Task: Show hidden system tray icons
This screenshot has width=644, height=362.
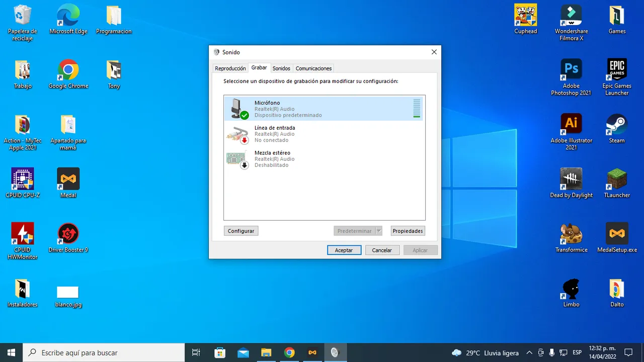Action: 529,352
